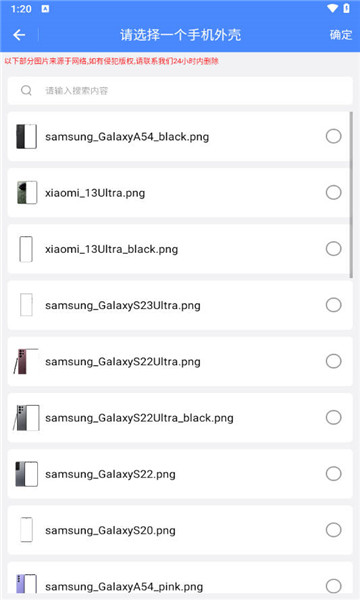Click the search magnifier icon
Screen dimensions: 360x600
pos(26,91)
